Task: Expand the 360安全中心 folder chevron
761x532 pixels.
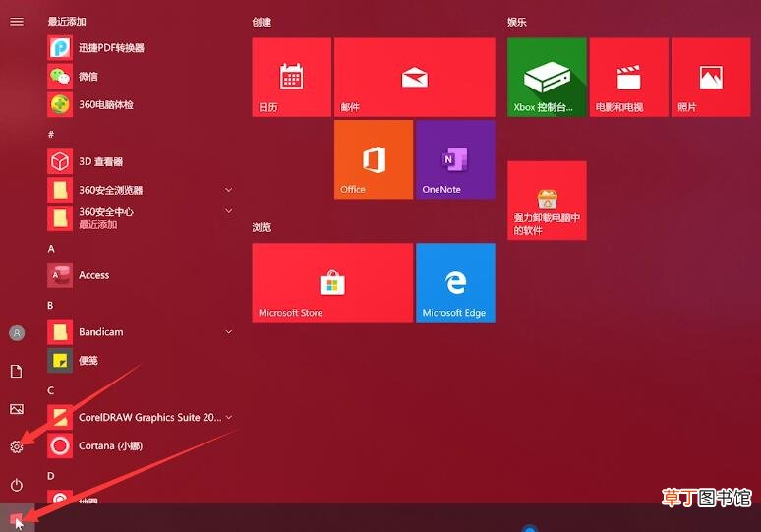Action: (228, 211)
